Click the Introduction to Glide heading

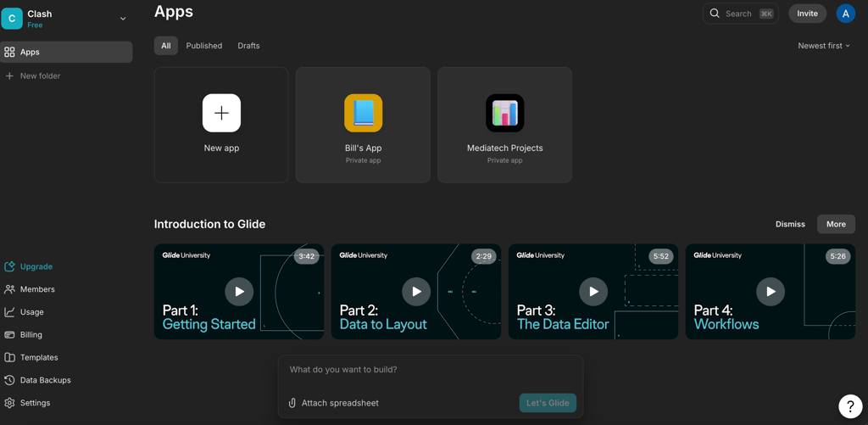pos(210,225)
